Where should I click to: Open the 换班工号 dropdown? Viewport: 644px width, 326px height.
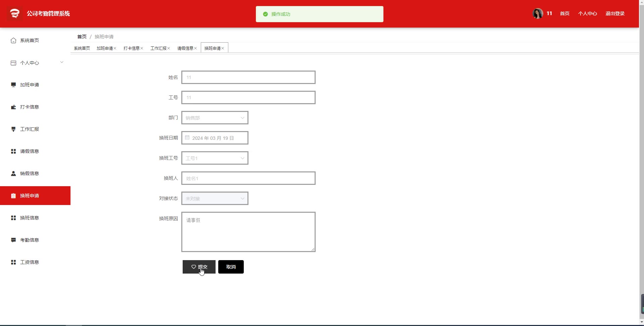pos(215,158)
